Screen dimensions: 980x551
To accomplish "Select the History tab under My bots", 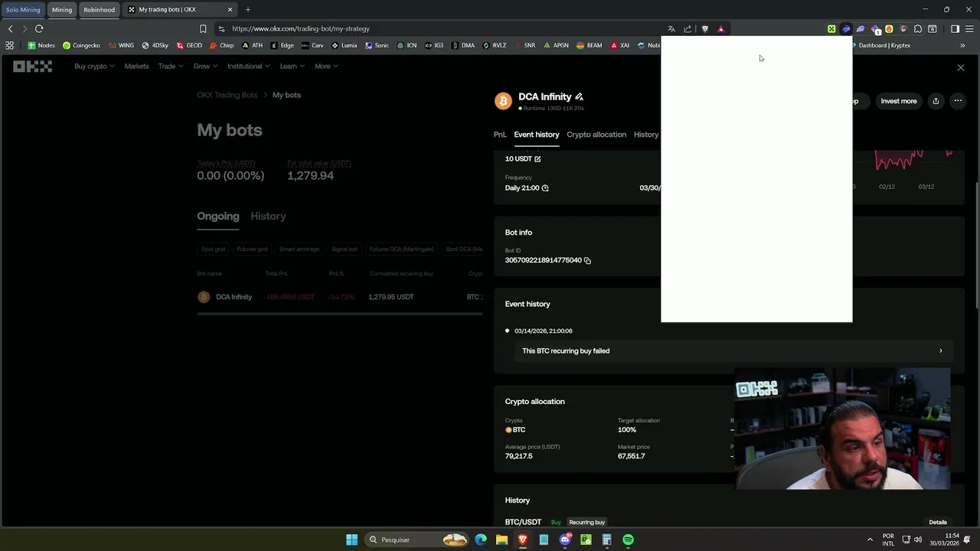I will (268, 217).
